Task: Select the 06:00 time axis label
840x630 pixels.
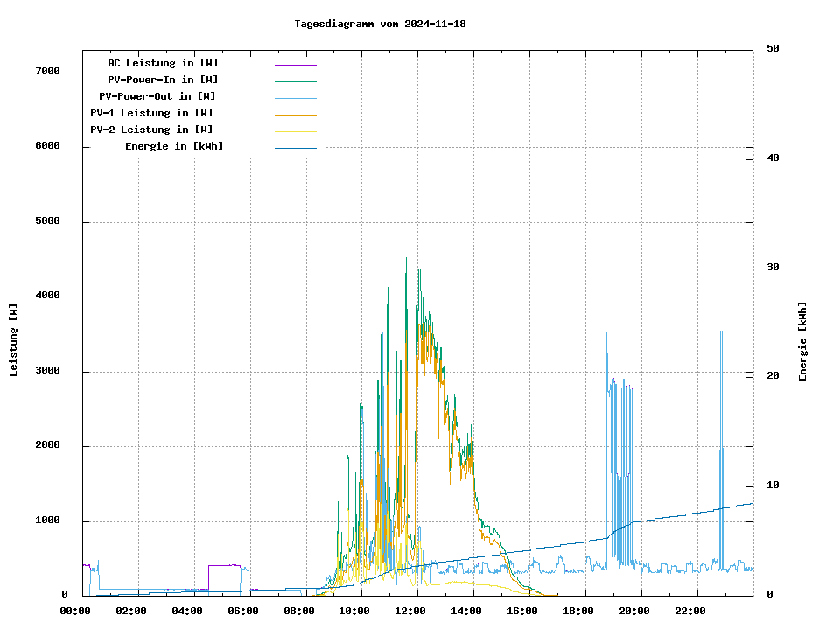Action: (x=242, y=611)
